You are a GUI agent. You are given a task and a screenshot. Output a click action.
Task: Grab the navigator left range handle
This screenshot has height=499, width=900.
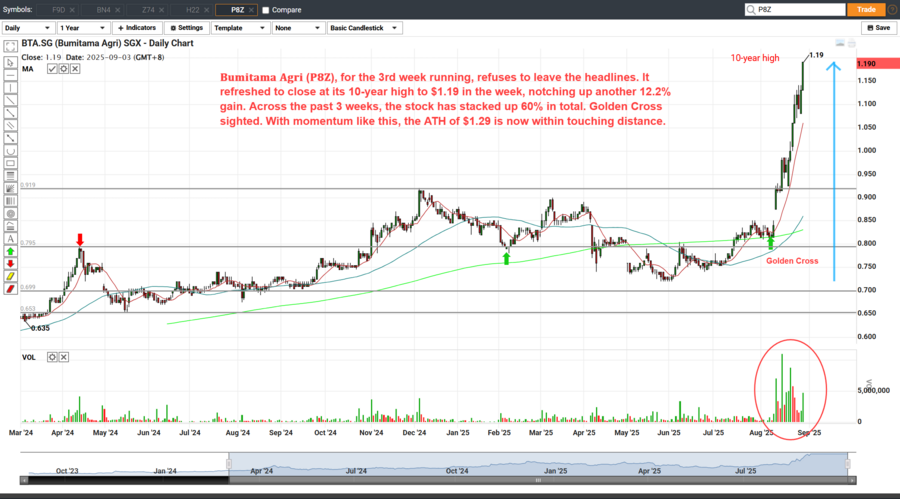pos(229,463)
